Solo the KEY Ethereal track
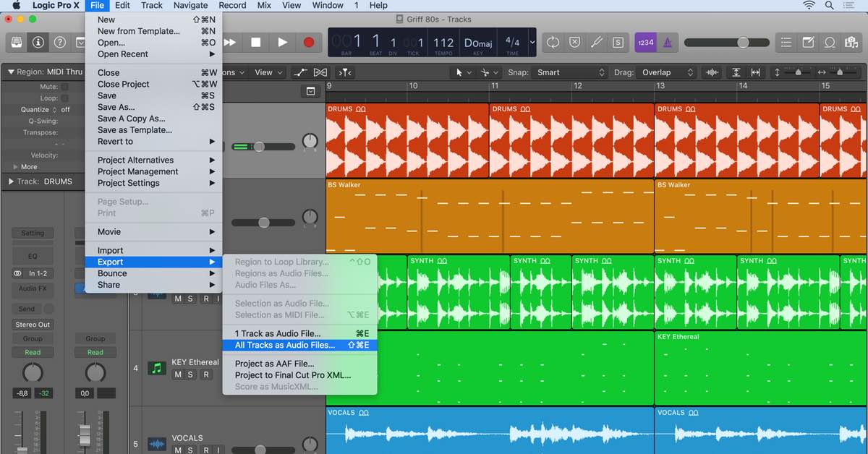Image resolution: width=868 pixels, height=454 pixels. pyautogui.click(x=191, y=374)
